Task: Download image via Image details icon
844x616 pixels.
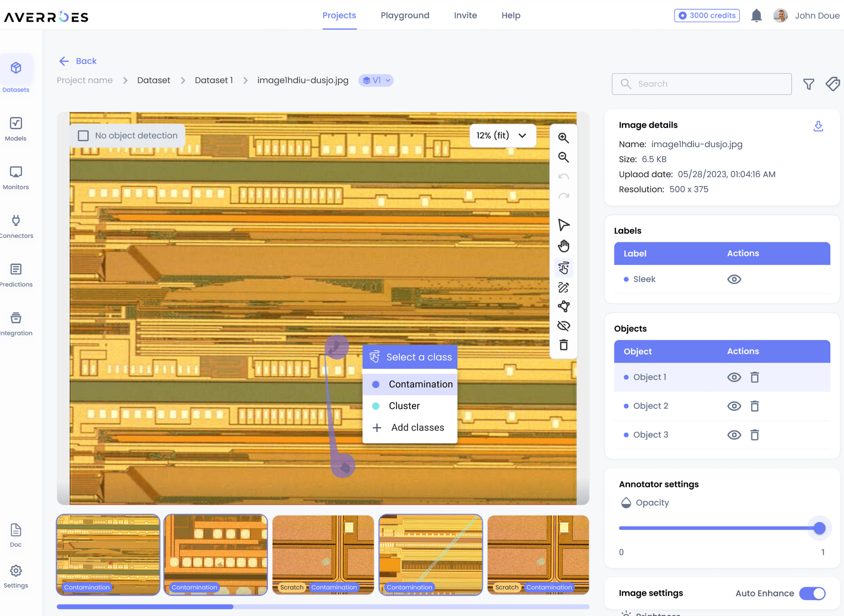Action: point(818,126)
